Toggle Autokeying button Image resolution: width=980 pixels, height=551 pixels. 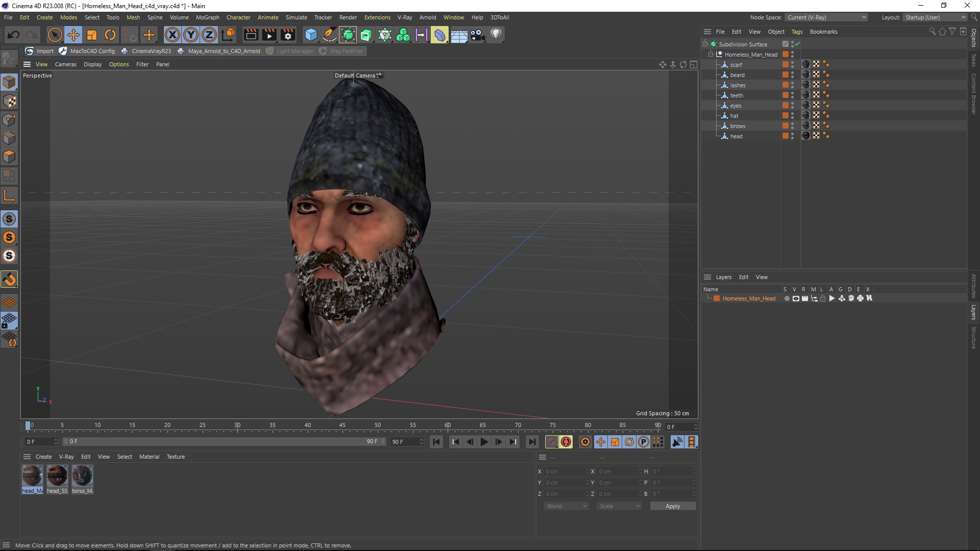(566, 442)
